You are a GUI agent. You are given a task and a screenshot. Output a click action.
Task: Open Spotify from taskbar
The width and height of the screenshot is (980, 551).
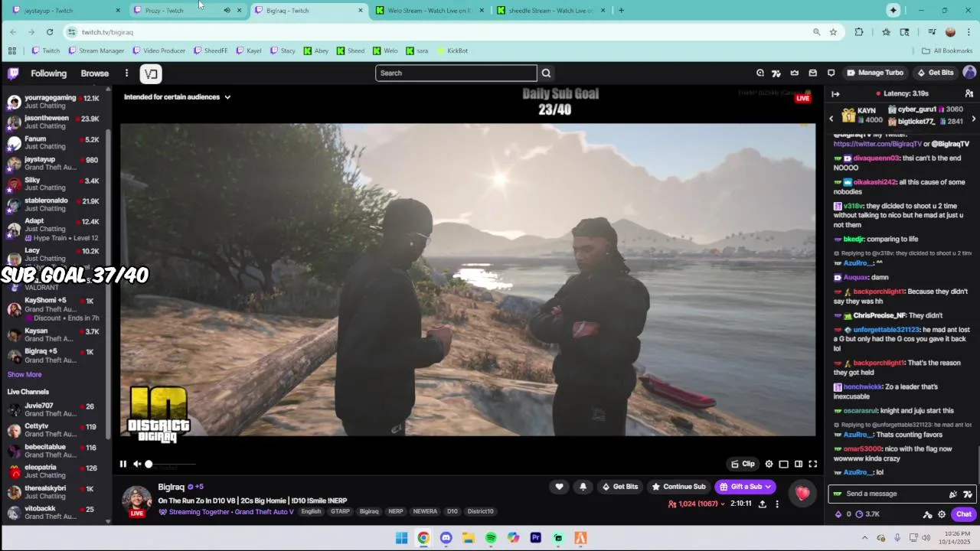point(491,538)
